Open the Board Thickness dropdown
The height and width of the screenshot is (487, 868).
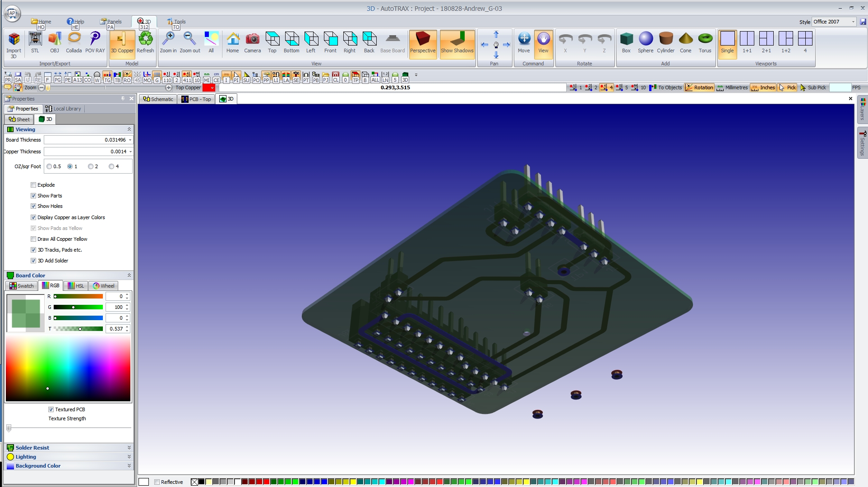coord(130,140)
